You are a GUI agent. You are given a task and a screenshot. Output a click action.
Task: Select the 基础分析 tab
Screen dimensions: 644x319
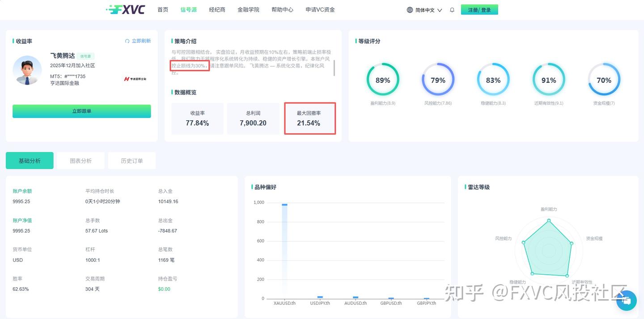pyautogui.click(x=29, y=160)
